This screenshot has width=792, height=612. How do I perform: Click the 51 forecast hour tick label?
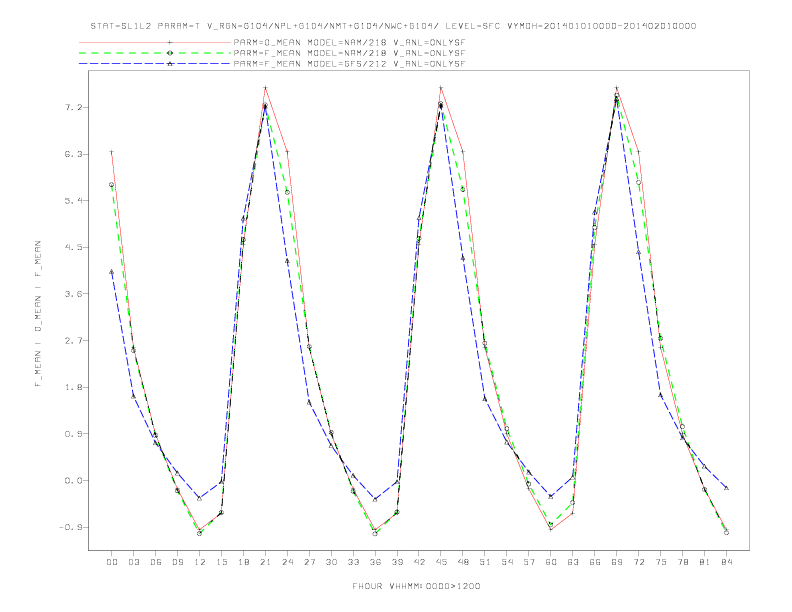[x=485, y=562]
